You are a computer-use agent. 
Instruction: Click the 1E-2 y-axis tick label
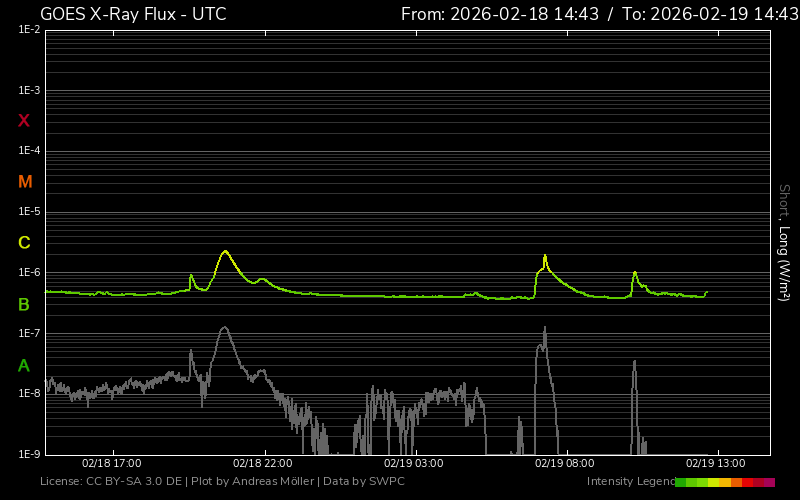click(x=29, y=30)
